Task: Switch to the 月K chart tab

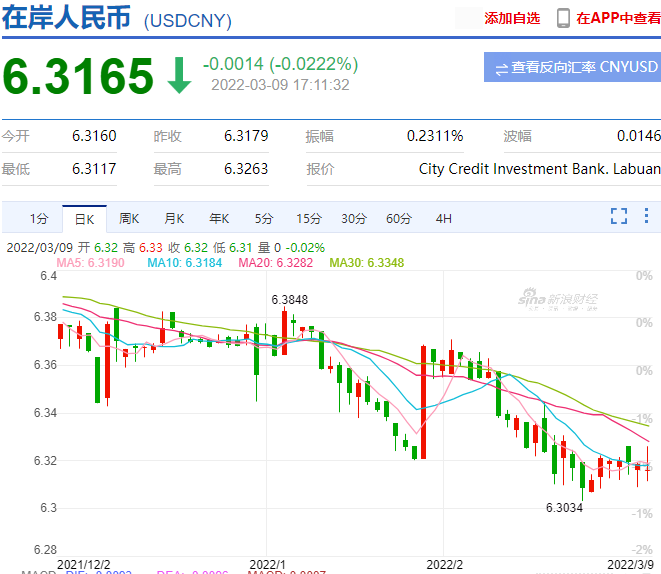Action: [x=174, y=219]
